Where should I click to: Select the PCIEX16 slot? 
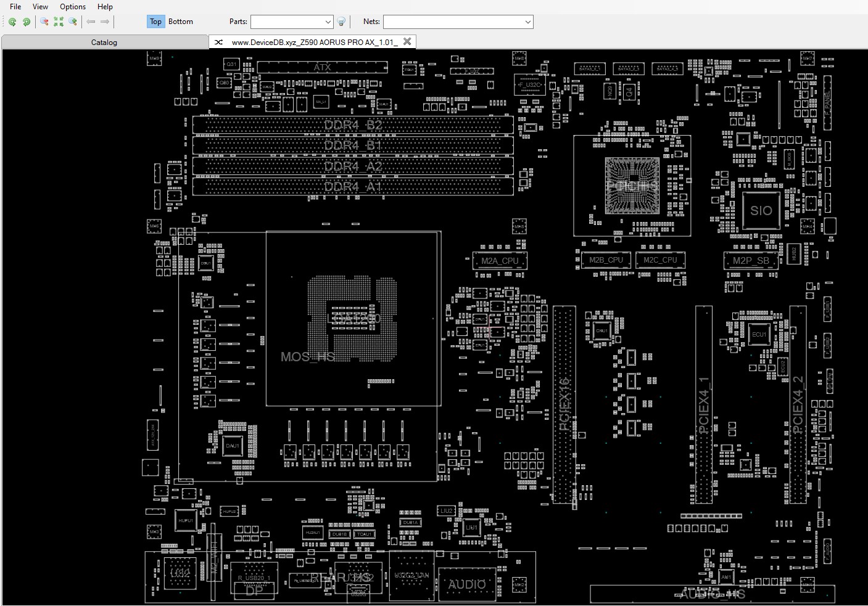coord(564,404)
